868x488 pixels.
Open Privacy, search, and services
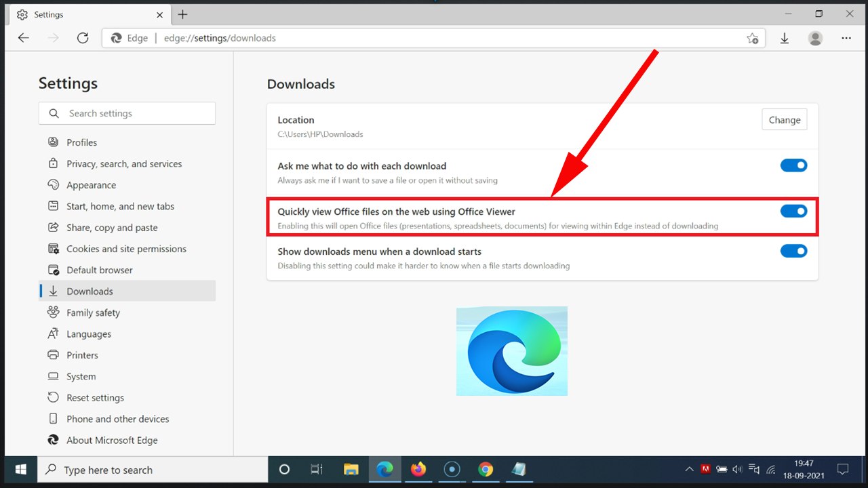point(124,164)
